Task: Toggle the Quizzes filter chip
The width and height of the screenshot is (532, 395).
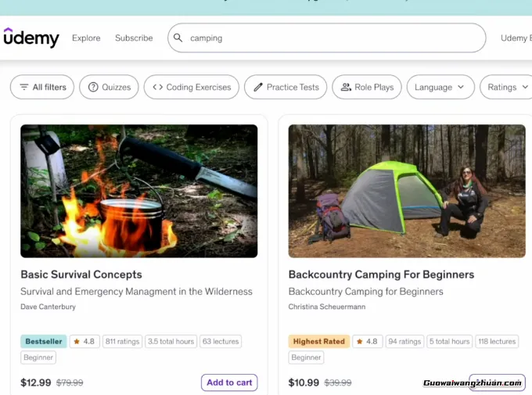Action: click(110, 88)
